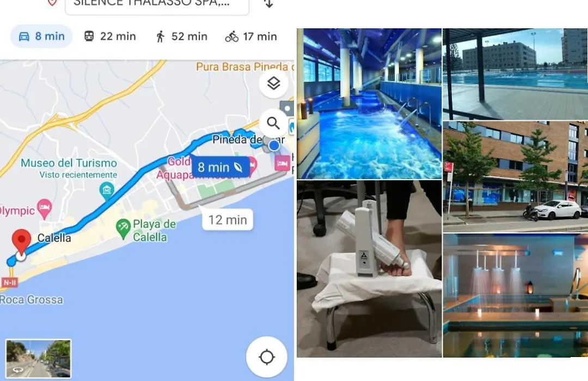
Task: Tap the blue current location dot
Action: click(x=274, y=145)
